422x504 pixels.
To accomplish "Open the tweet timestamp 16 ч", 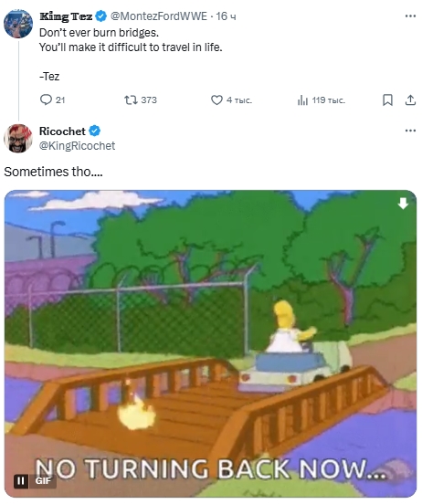I will click(x=226, y=16).
